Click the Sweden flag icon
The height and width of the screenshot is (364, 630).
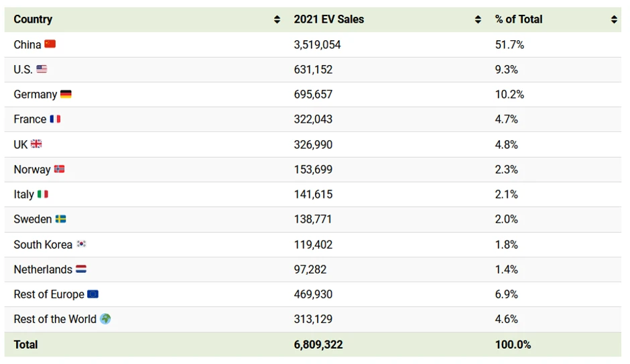click(60, 219)
